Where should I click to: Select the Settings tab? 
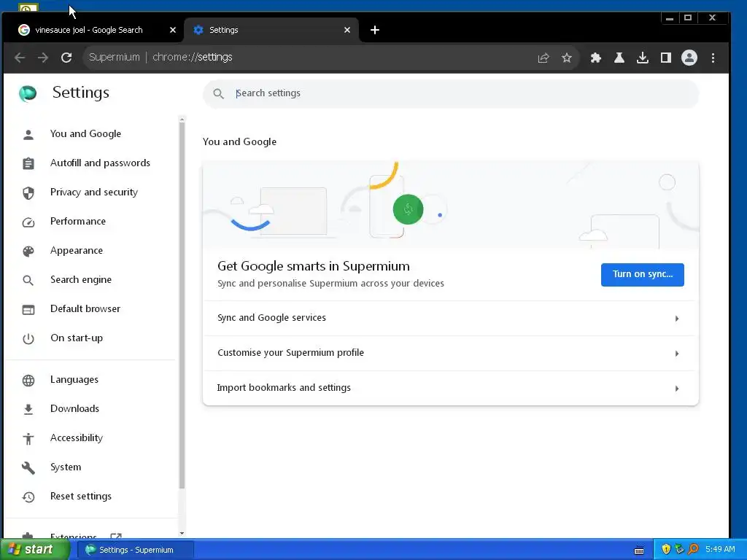pyautogui.click(x=271, y=30)
